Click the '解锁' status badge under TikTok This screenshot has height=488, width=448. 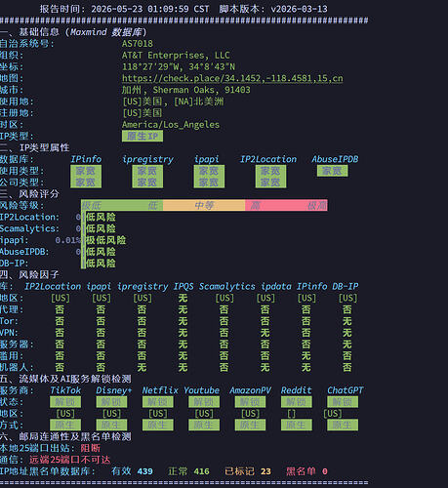tap(65, 402)
